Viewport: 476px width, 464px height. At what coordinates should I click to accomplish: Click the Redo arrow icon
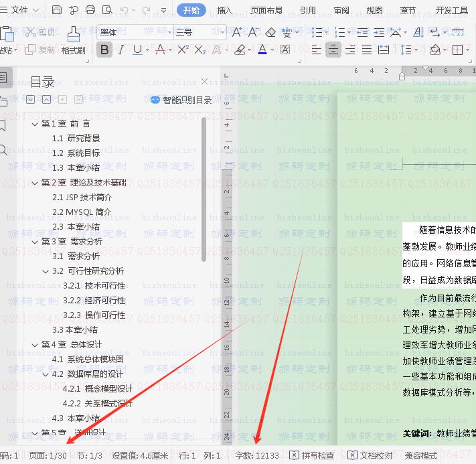[147, 10]
